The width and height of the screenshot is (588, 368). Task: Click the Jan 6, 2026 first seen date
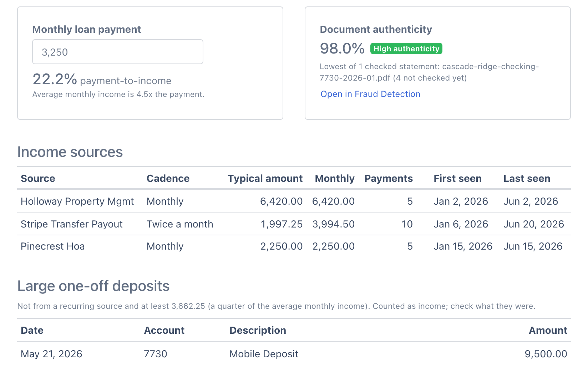[461, 224]
